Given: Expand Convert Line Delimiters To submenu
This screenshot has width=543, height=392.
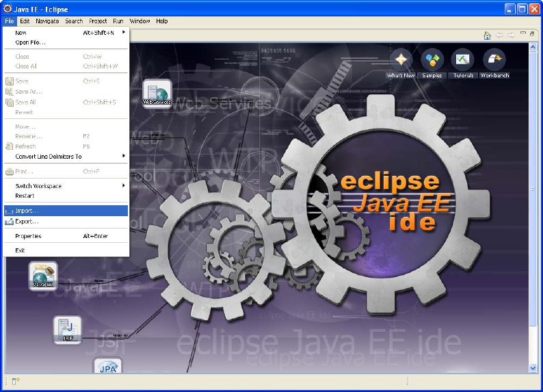Looking at the screenshot, I should [66, 157].
